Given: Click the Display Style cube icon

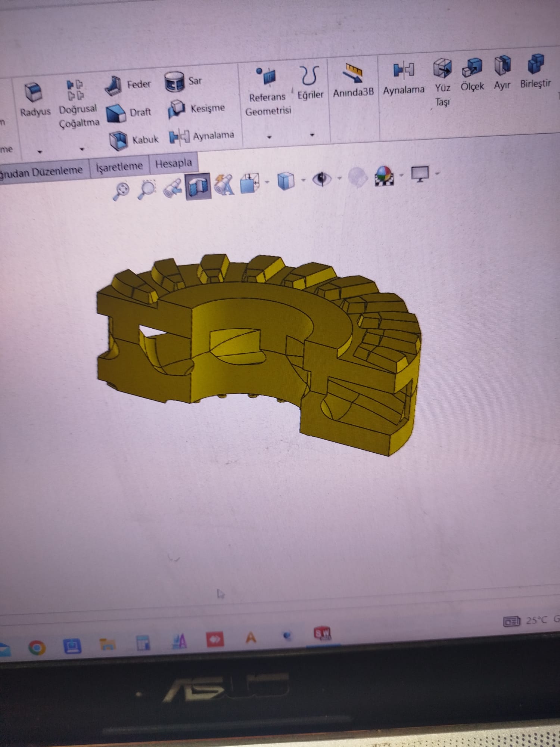Looking at the screenshot, I should 286,181.
